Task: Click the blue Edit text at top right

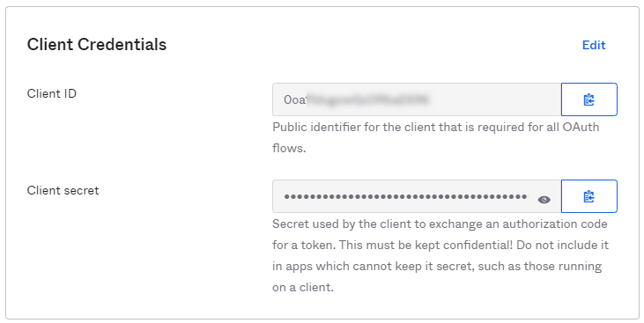Action: (x=594, y=45)
